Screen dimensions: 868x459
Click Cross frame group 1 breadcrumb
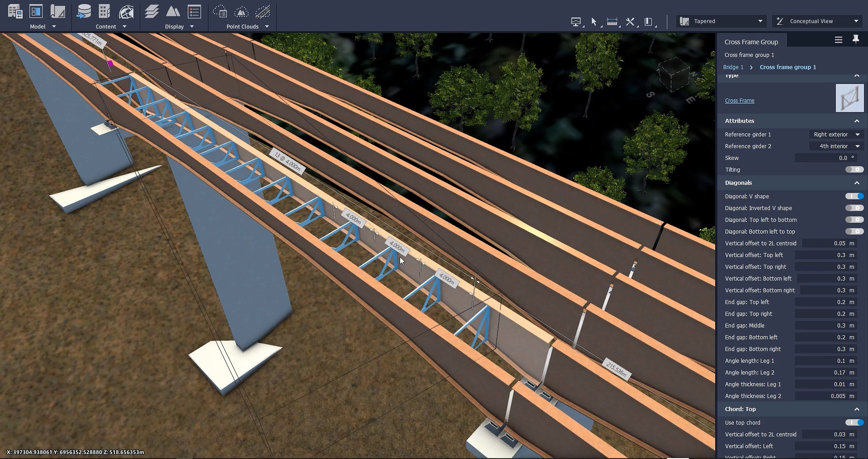pos(788,67)
